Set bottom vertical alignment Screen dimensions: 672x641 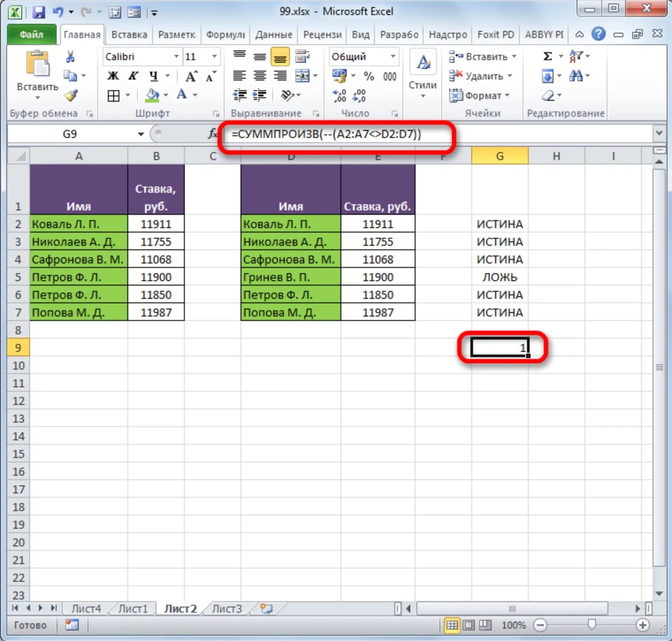tap(280, 57)
